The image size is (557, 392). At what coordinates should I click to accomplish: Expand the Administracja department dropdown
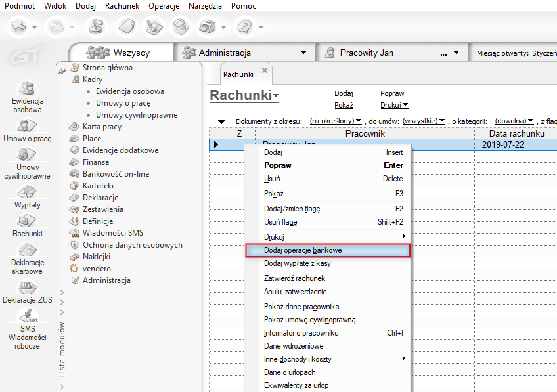(x=303, y=53)
